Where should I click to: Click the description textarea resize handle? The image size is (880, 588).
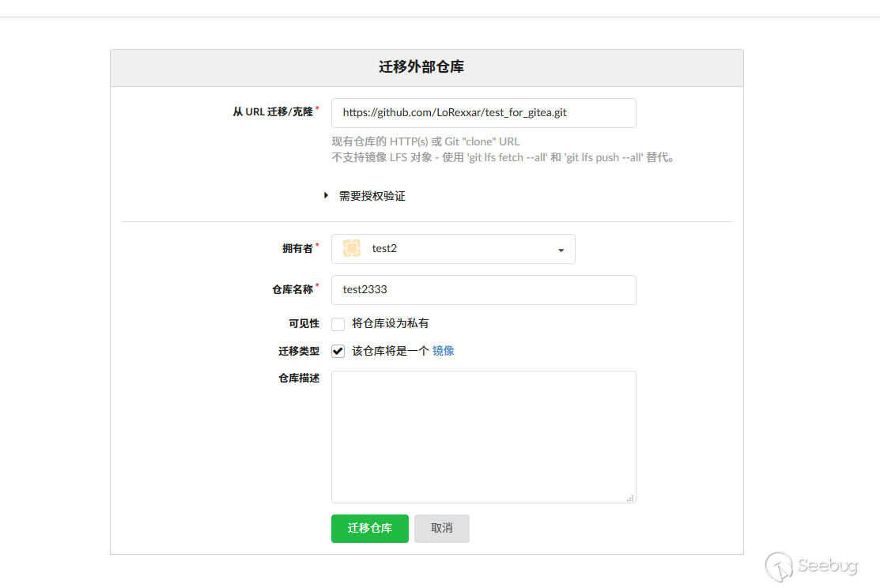[630, 498]
